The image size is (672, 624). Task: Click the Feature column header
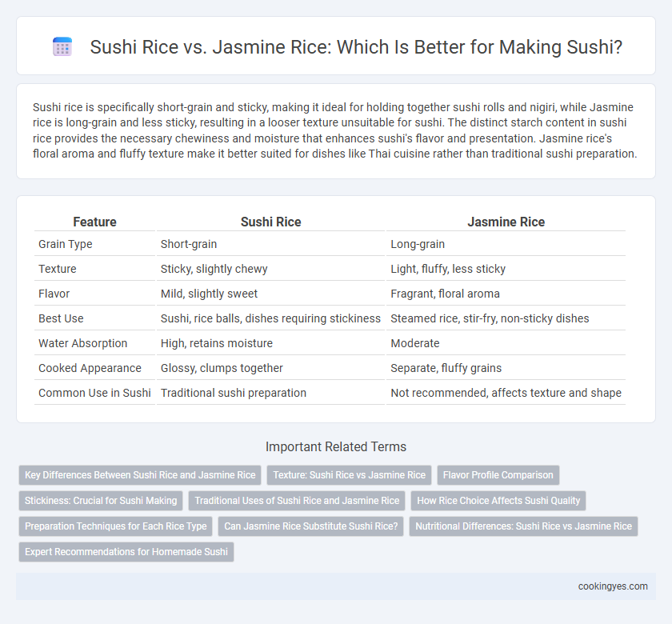(x=94, y=222)
